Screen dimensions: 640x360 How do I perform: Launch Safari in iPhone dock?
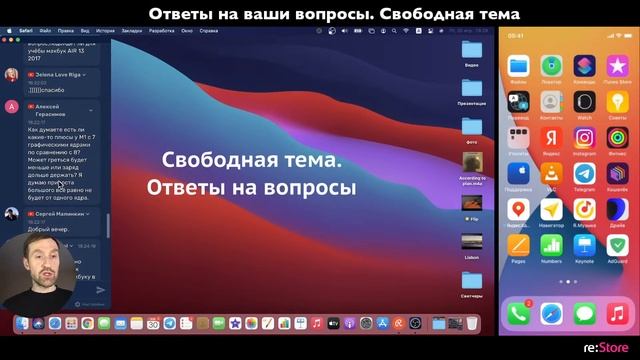(551, 314)
